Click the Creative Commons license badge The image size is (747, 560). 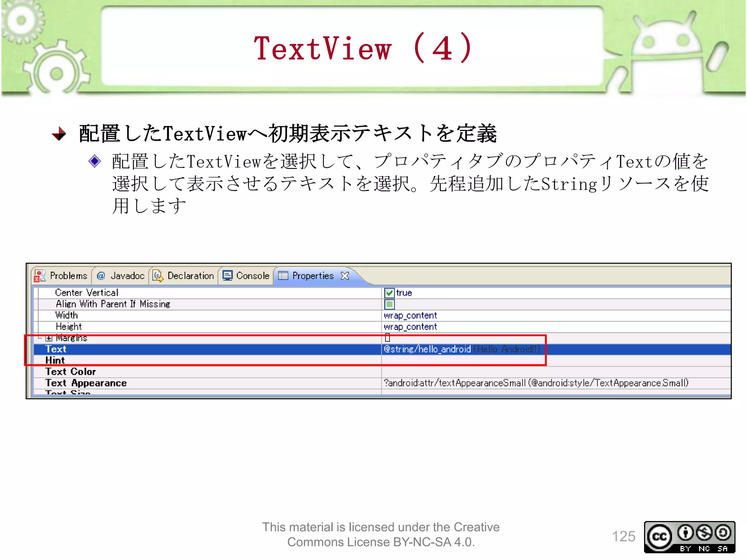pyautogui.click(x=689, y=537)
